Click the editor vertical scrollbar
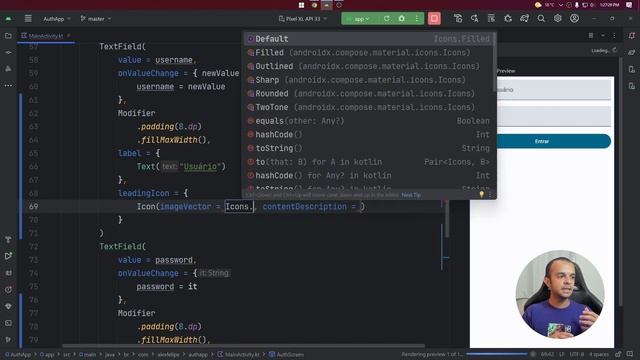The height and width of the screenshot is (360, 640). (447, 218)
